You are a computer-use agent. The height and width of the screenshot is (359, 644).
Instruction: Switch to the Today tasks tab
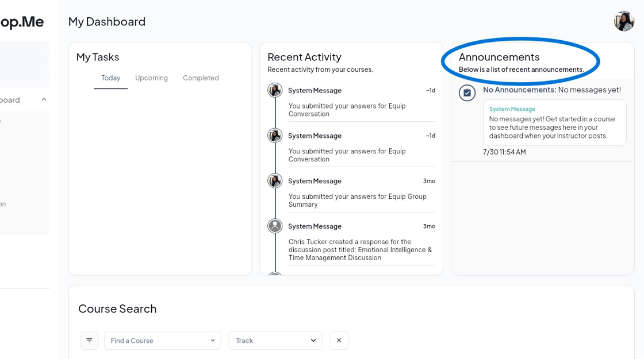point(111,78)
